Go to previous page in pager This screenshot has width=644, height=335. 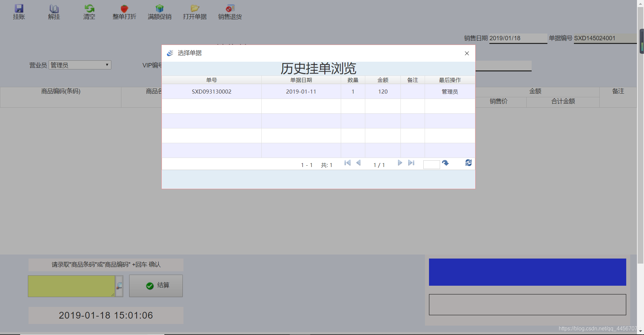[x=358, y=163]
